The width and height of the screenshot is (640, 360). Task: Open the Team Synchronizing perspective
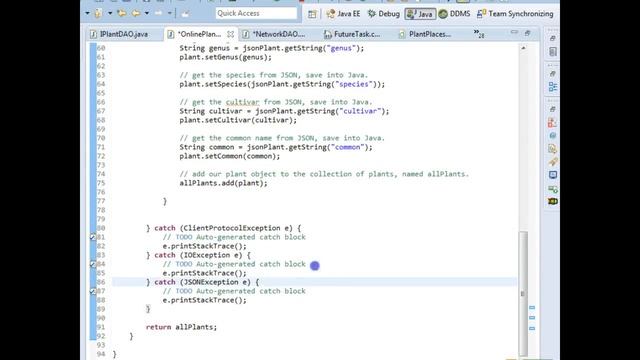[x=515, y=14]
